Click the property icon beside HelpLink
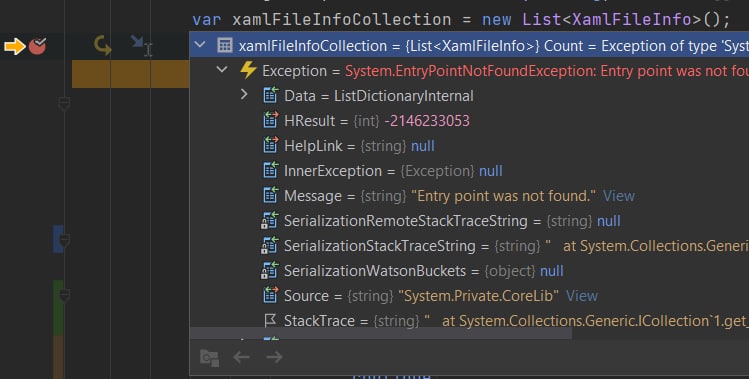 (x=270, y=145)
